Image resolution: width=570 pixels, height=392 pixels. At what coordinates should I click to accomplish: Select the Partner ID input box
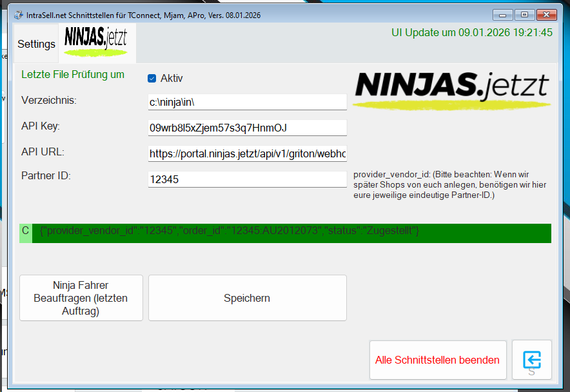pos(247,180)
